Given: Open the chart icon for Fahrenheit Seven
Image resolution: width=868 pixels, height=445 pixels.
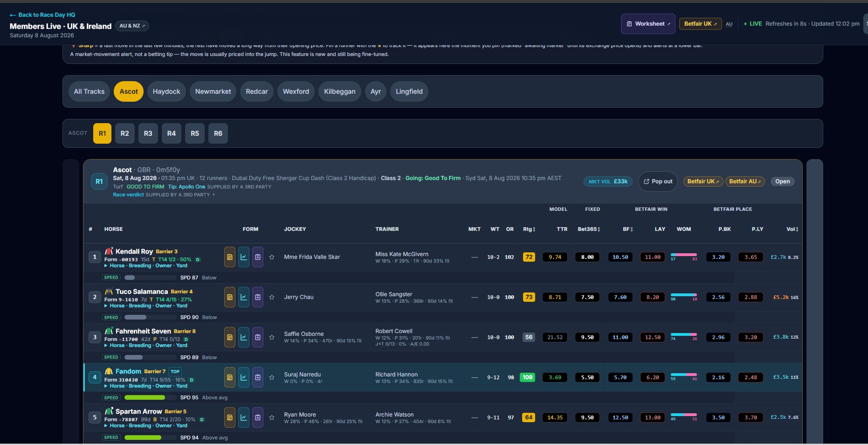Looking at the screenshot, I should pyautogui.click(x=243, y=337).
